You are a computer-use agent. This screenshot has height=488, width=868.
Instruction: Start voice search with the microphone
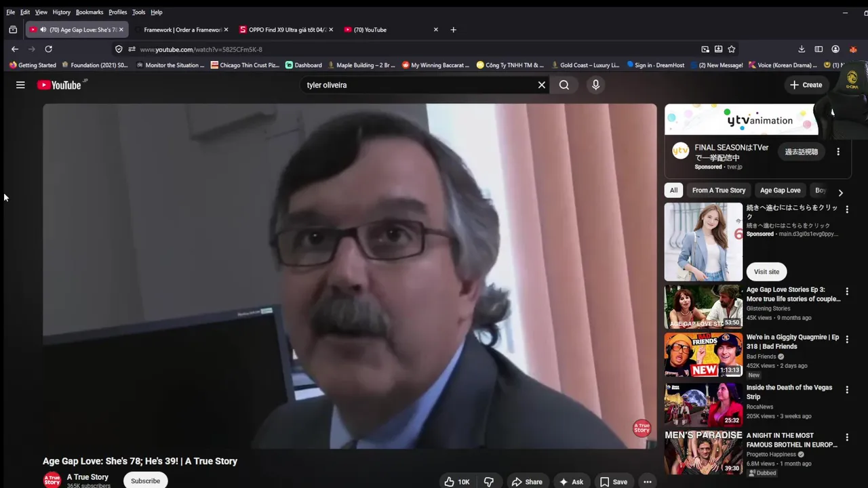point(595,85)
